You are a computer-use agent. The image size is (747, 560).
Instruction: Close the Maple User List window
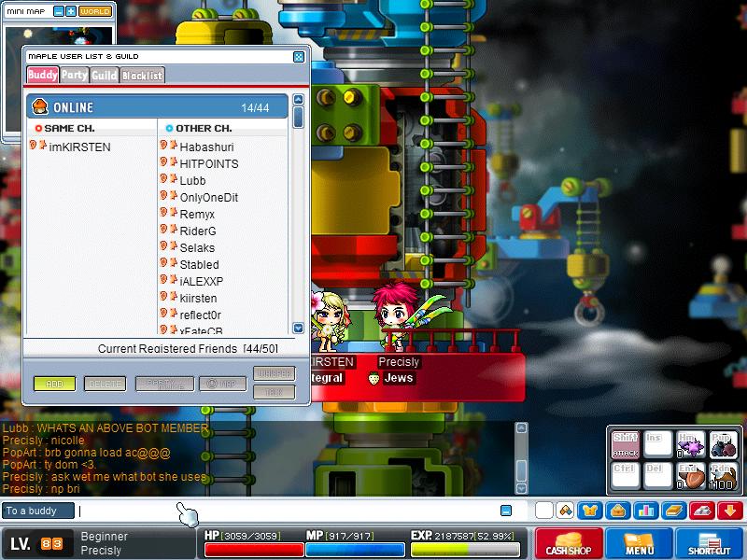click(x=298, y=57)
